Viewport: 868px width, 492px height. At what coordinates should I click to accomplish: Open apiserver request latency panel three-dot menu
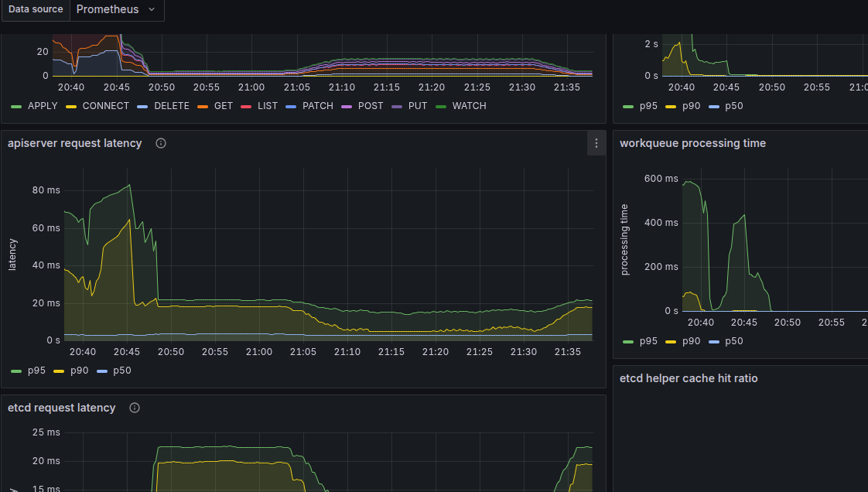596,143
